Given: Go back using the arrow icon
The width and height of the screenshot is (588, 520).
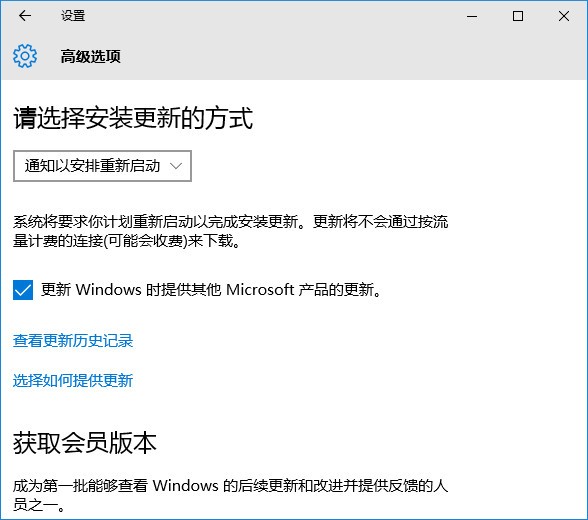Looking at the screenshot, I should tap(25, 16).
